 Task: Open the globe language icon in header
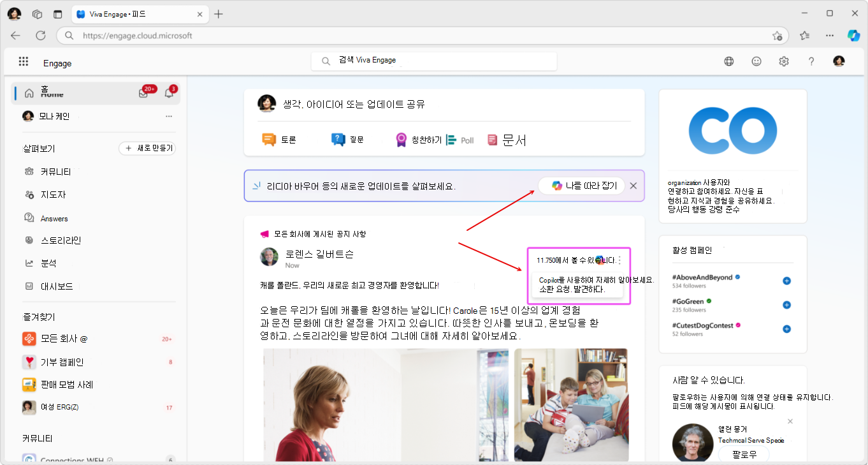[x=729, y=61]
